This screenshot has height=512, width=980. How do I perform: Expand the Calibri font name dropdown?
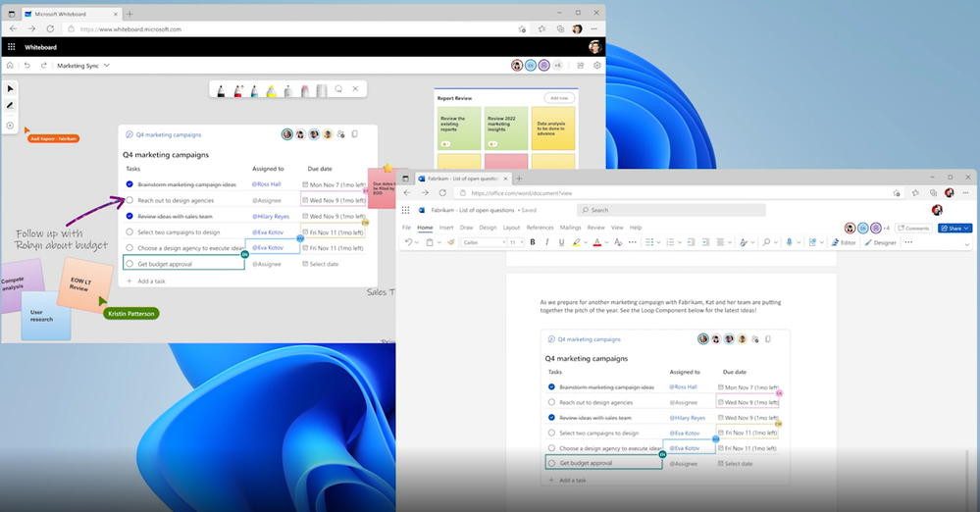(504, 242)
